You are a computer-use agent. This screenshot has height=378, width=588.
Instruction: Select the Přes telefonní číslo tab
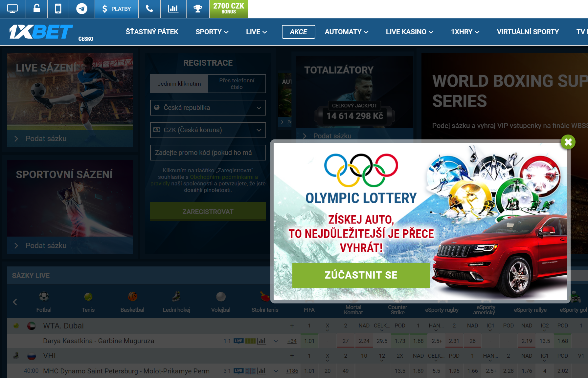tap(237, 84)
